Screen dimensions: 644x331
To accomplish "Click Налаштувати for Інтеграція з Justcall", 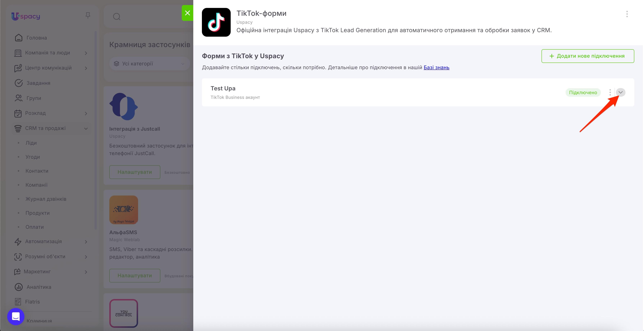I will pyautogui.click(x=135, y=172).
